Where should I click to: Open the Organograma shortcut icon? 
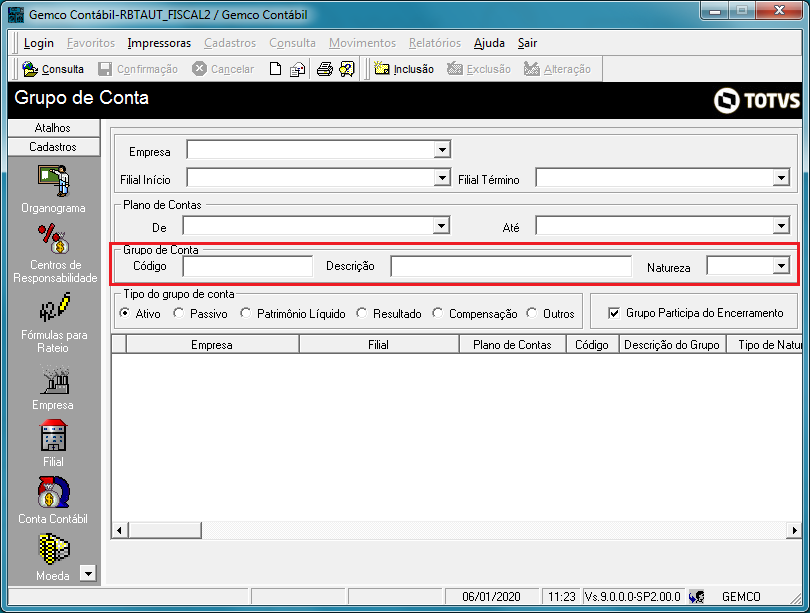54,181
